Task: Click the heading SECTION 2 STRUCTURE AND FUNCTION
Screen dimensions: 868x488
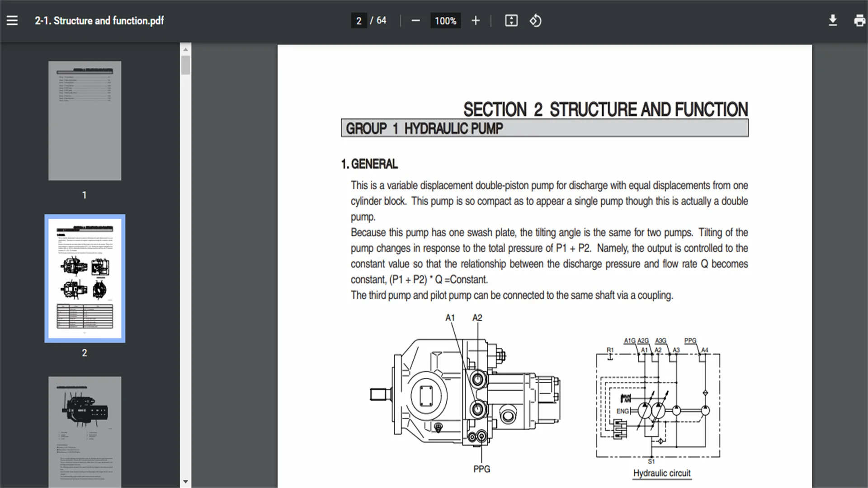Action: pyautogui.click(x=606, y=109)
